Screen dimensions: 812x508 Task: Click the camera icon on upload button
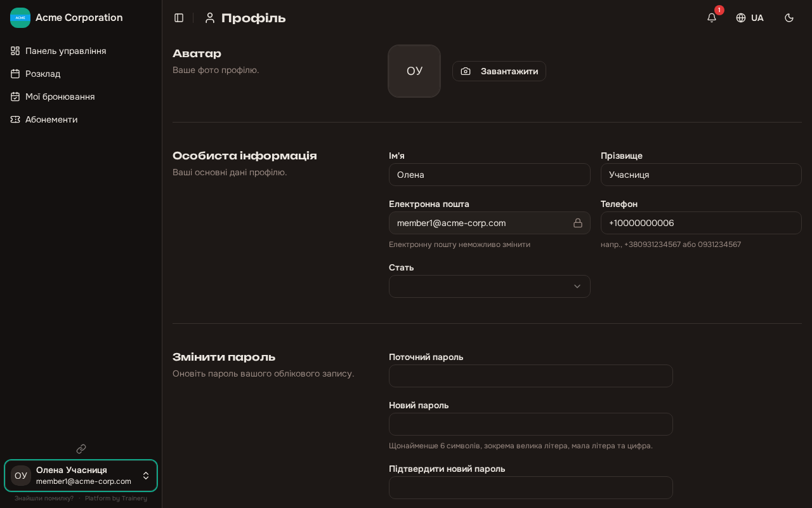466,71
